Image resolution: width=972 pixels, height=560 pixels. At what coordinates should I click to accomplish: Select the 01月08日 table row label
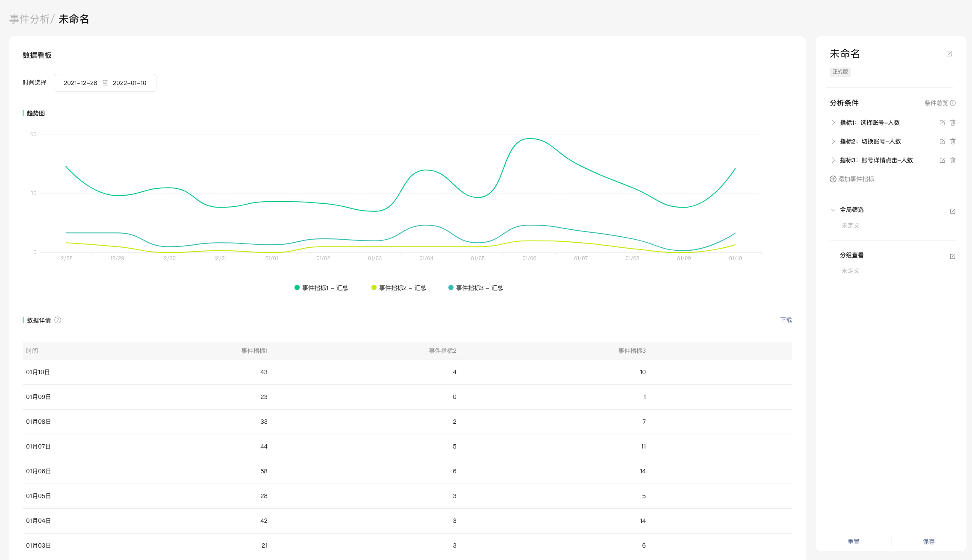click(38, 422)
